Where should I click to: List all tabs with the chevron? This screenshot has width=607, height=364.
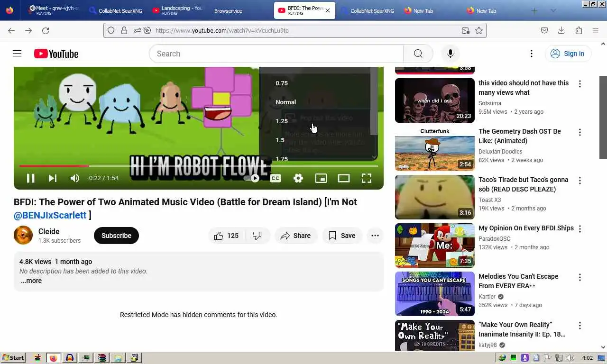553,11
